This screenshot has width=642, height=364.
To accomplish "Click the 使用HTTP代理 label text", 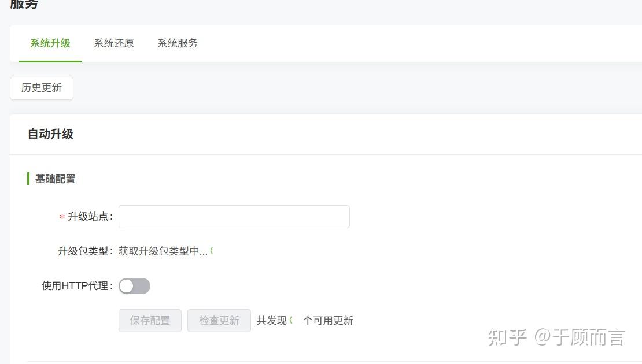I will [76, 286].
